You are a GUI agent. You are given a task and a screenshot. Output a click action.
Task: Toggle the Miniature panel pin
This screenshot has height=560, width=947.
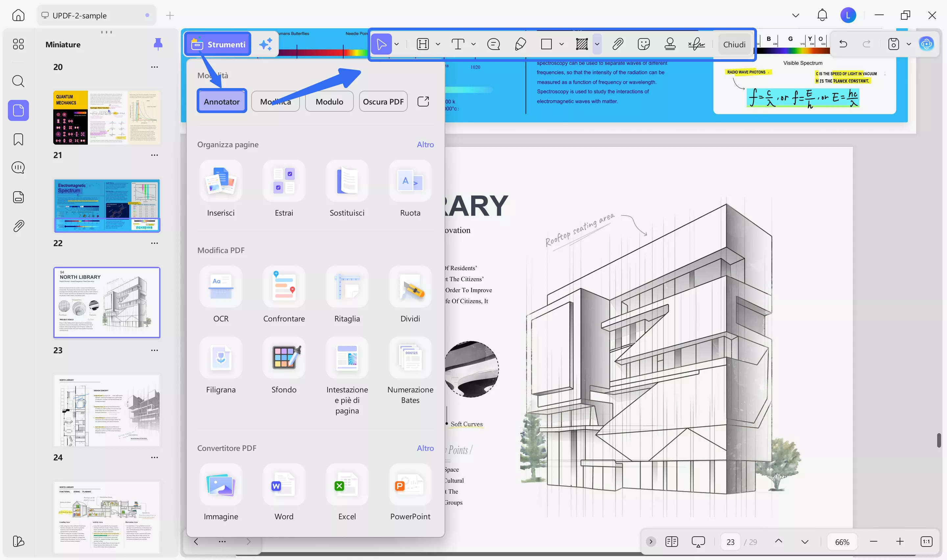(158, 44)
